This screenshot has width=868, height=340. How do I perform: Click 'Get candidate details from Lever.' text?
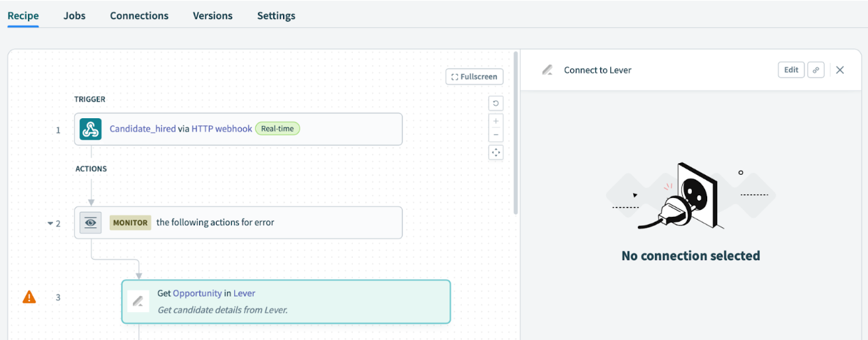[222, 310]
